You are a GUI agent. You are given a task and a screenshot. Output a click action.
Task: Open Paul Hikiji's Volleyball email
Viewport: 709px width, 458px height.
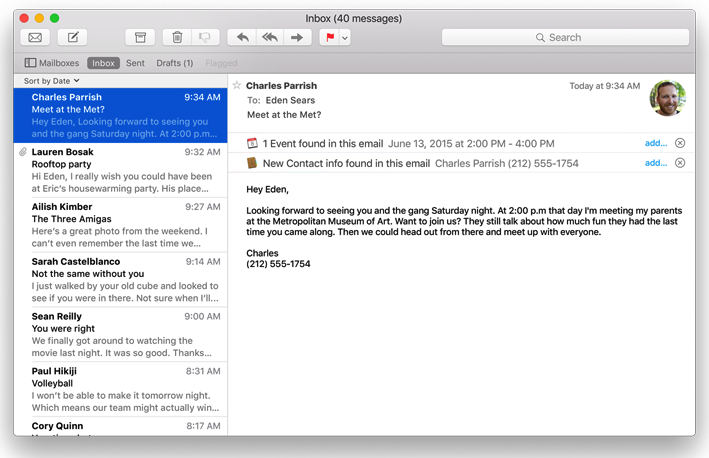pos(121,389)
